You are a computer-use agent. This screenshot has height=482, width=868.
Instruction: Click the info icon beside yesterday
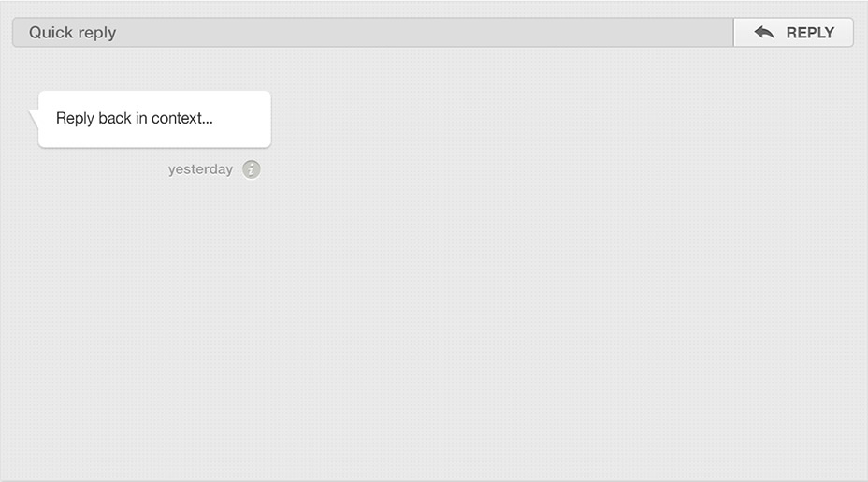(x=252, y=169)
